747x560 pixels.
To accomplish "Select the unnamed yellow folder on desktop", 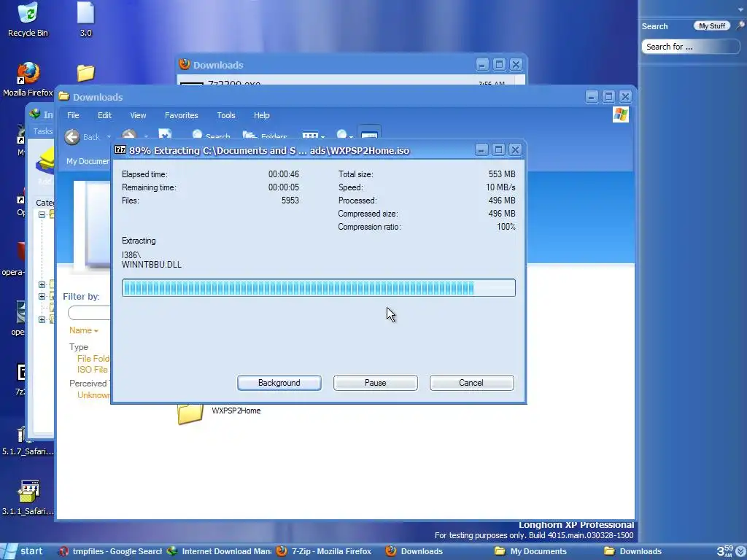I will (x=86, y=73).
